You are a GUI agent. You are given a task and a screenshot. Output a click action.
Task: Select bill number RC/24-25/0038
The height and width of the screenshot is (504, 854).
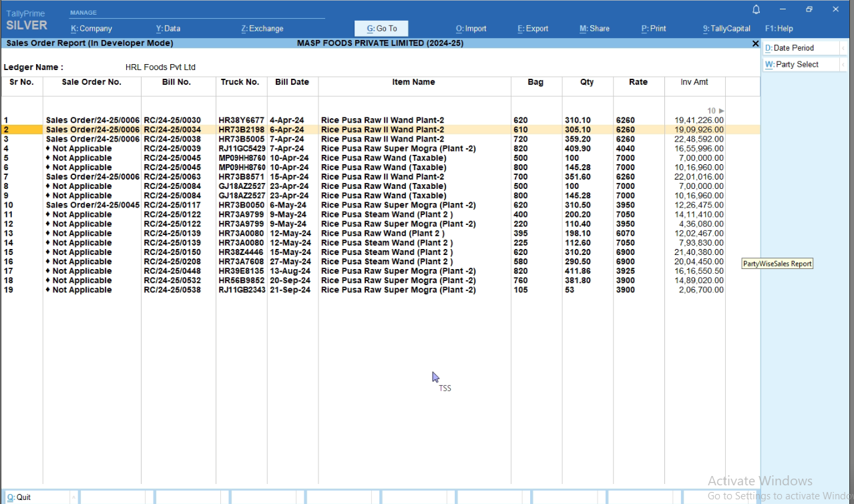tap(172, 139)
